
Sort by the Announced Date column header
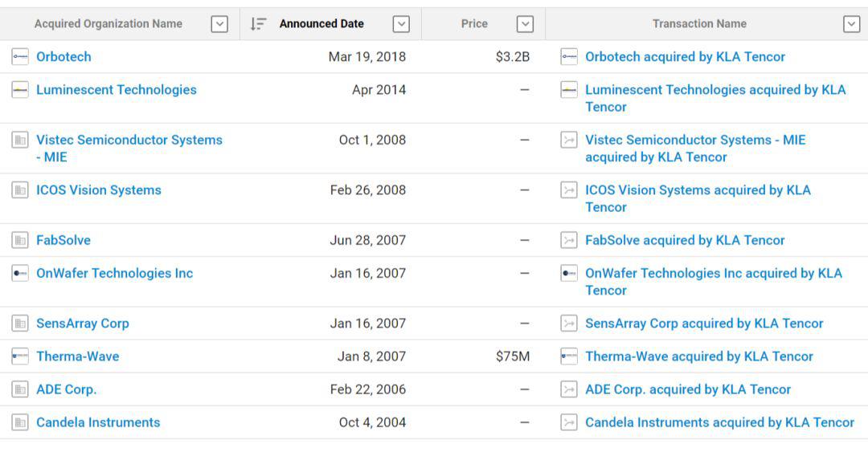coord(321,24)
